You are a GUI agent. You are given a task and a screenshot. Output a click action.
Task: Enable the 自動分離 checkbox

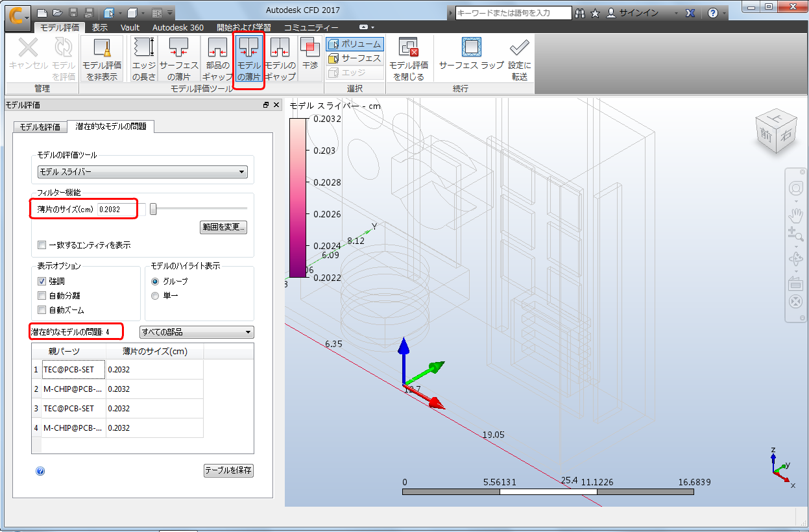coord(42,296)
